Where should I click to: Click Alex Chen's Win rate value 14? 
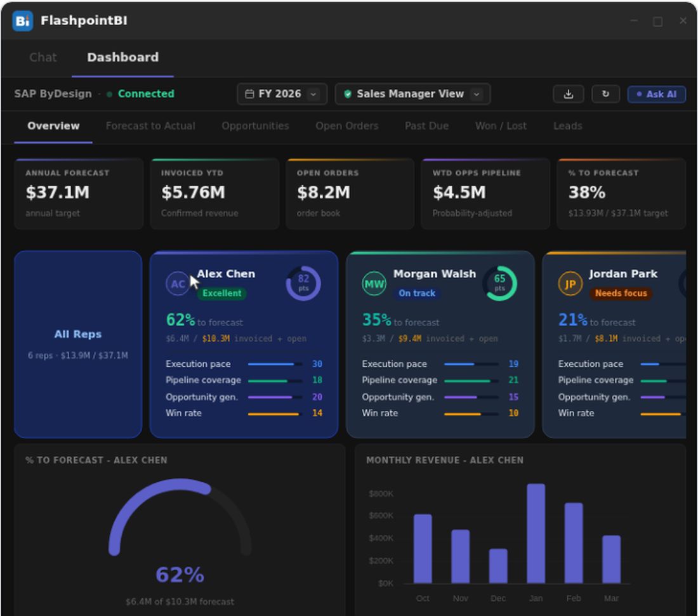317,413
